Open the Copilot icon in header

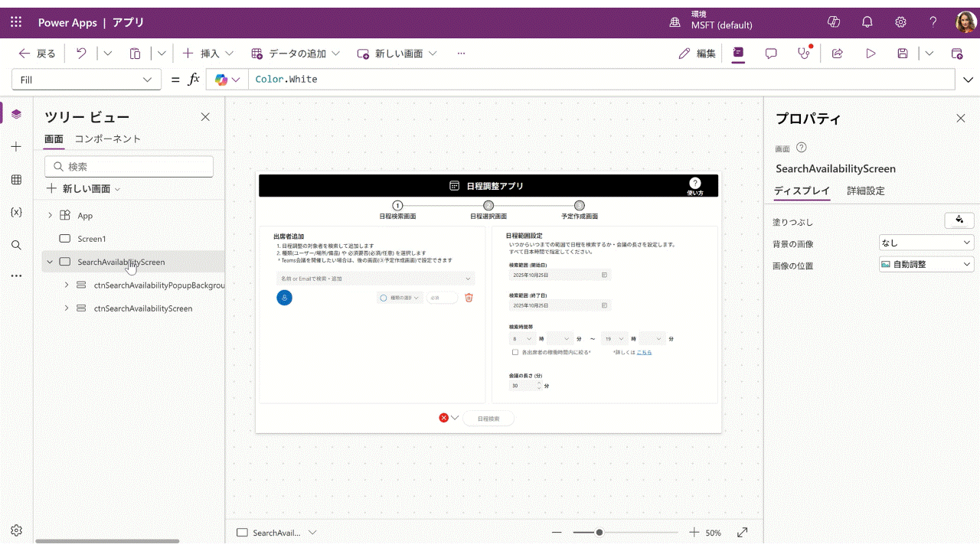(834, 22)
